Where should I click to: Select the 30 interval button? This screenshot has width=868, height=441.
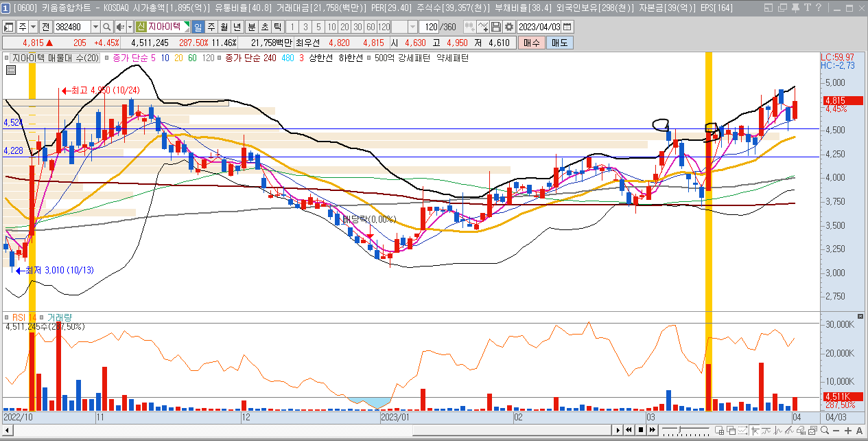point(357,27)
